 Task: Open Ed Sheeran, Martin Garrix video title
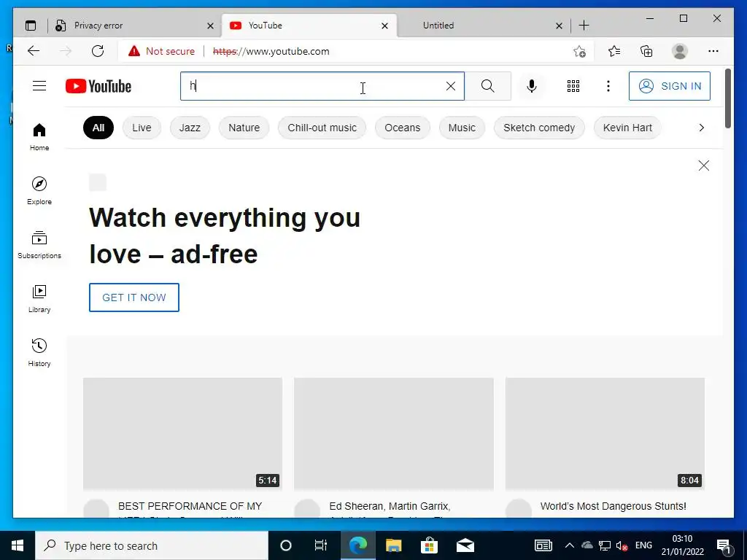click(390, 506)
